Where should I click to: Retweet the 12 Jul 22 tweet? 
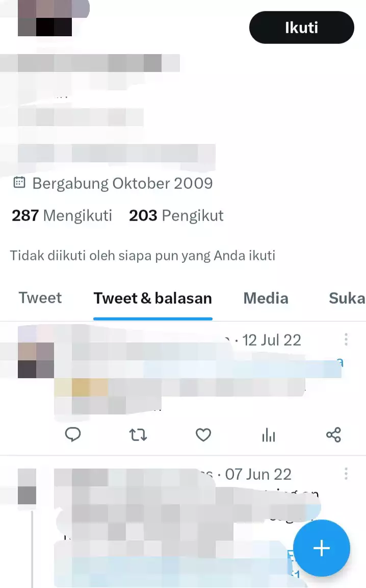[x=138, y=435]
